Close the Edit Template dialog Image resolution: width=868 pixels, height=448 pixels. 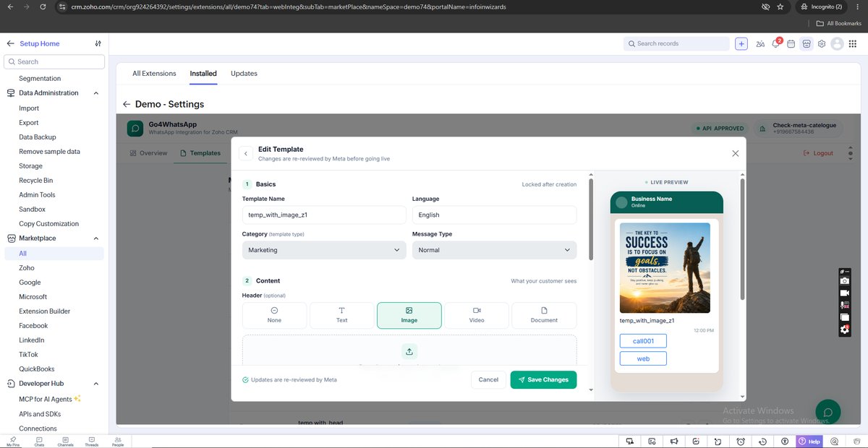[735, 153]
